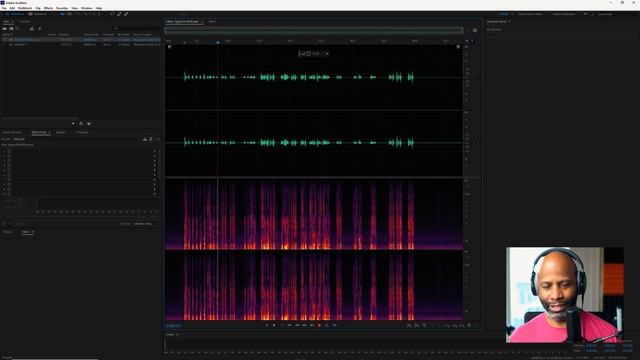Image resolution: width=640 pixels, height=360 pixels.
Task: Toggle the Spectral Pitch Display button
Action: (x=69, y=14)
